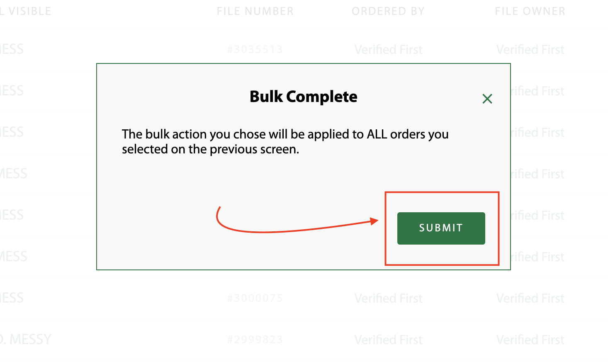This screenshot has width=608, height=364.
Task: Close the Bulk Complete dialog with the X
Action: coord(487,99)
